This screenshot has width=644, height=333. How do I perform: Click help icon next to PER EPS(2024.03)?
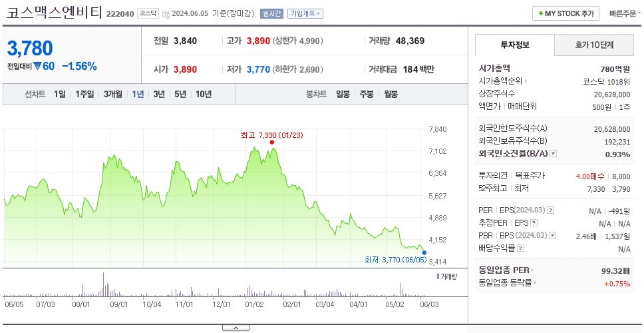(550, 210)
